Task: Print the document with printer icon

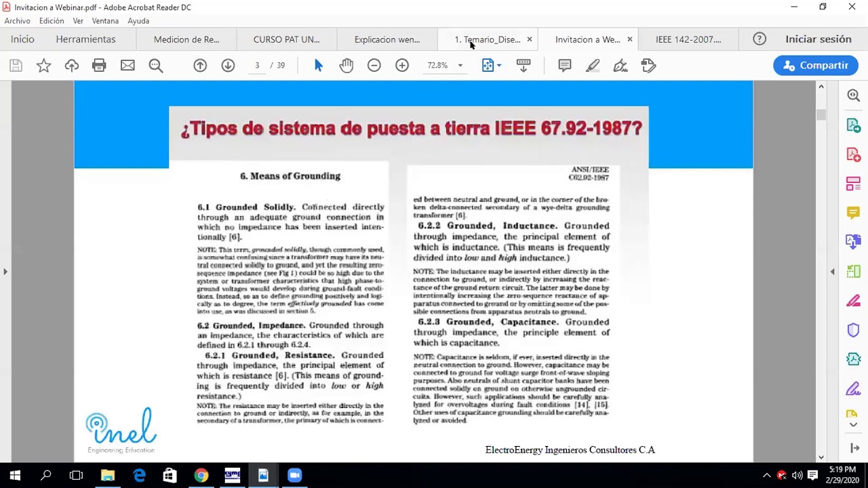Action: coord(99,66)
